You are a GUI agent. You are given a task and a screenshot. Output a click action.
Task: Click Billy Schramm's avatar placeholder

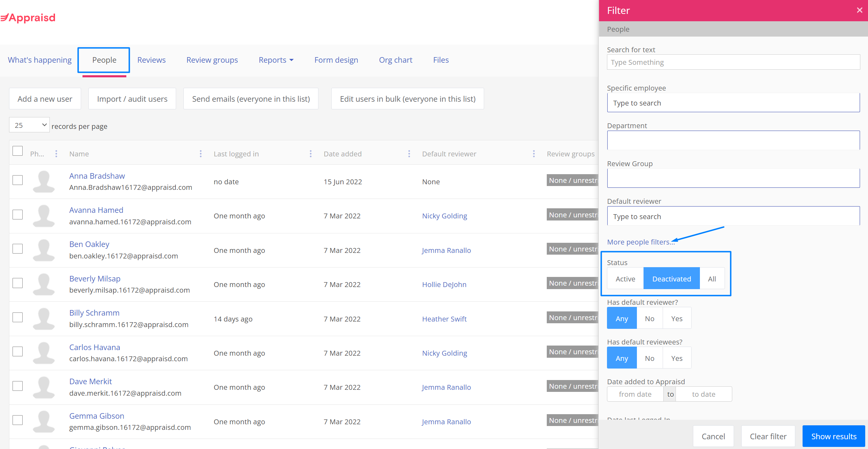[x=44, y=319]
